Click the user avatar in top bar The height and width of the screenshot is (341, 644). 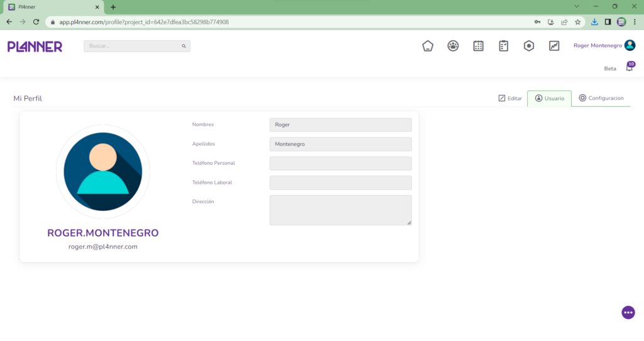pos(630,45)
